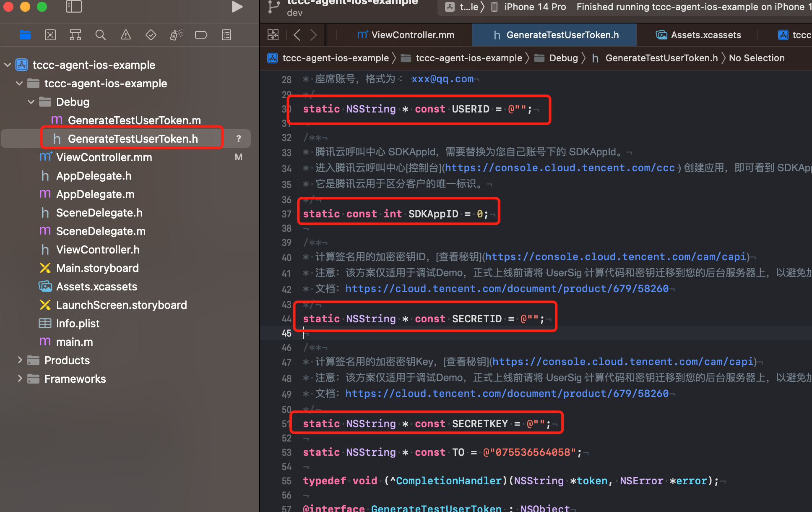
Task: Switch to the Assets.xcassets tab
Action: pos(699,35)
